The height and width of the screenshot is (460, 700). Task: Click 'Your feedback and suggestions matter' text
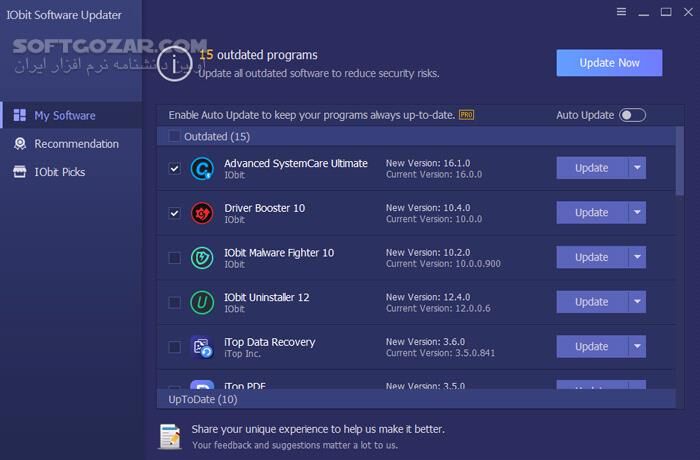(295, 445)
